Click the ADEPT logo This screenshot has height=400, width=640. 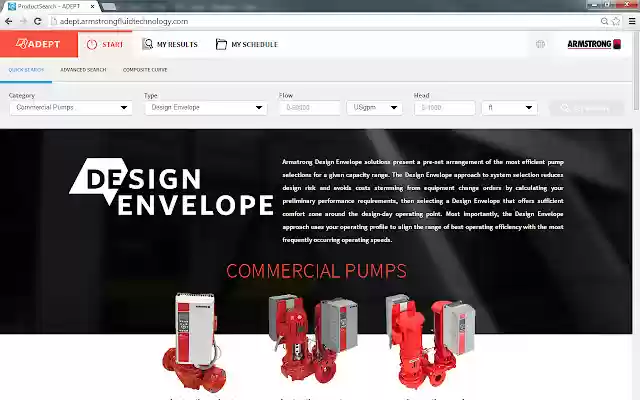38,44
